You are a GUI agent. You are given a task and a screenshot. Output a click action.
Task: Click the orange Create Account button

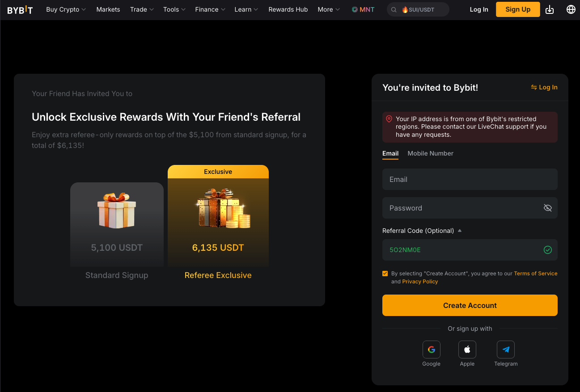click(470, 305)
